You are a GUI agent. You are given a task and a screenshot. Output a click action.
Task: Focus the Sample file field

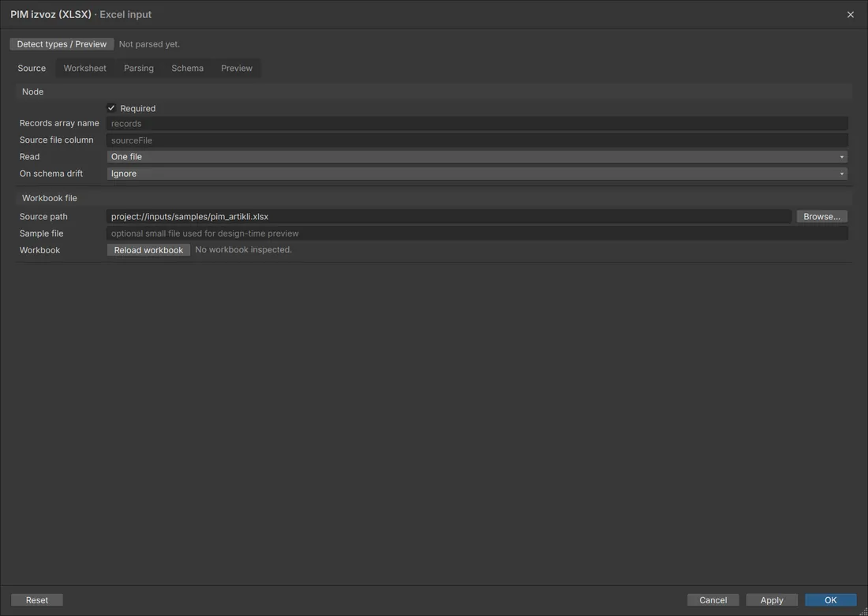tap(477, 233)
